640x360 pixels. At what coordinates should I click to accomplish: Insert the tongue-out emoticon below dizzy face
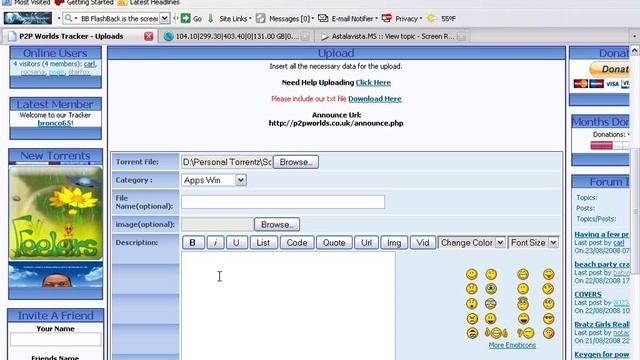[x=491, y=318]
